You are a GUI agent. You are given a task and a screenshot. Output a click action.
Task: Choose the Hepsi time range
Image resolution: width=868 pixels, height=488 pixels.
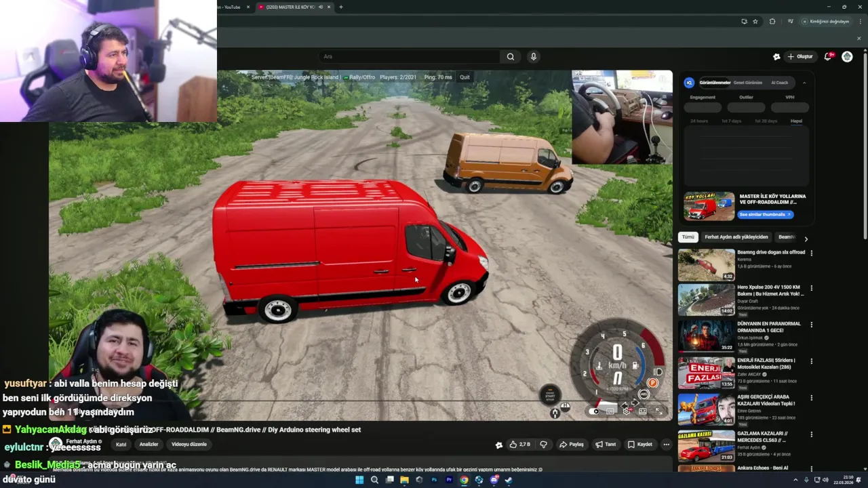tap(796, 121)
